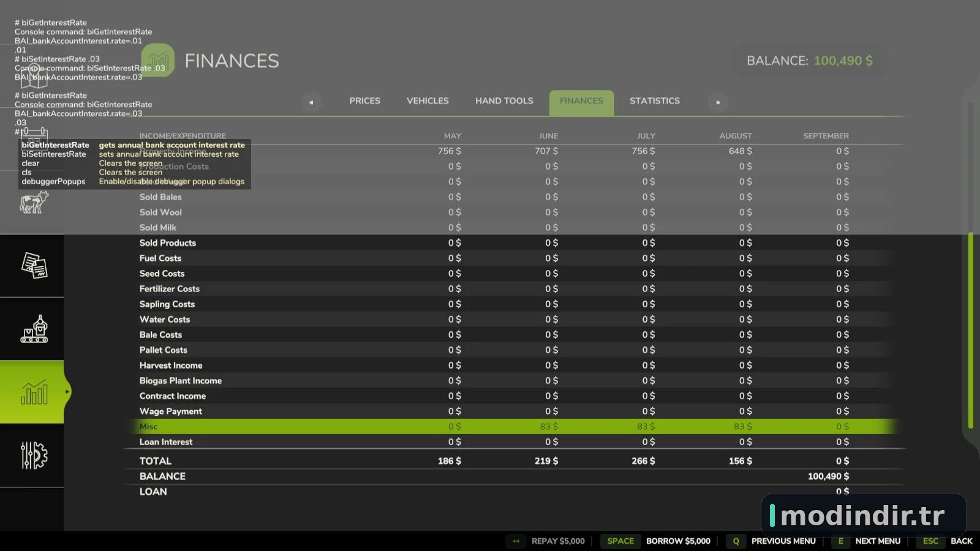Click the SEPTEMBER column header
Image resolution: width=980 pixels, height=551 pixels.
tap(826, 136)
